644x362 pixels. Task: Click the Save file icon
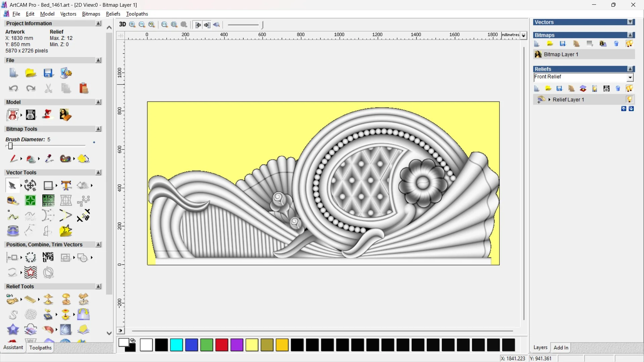point(48,73)
